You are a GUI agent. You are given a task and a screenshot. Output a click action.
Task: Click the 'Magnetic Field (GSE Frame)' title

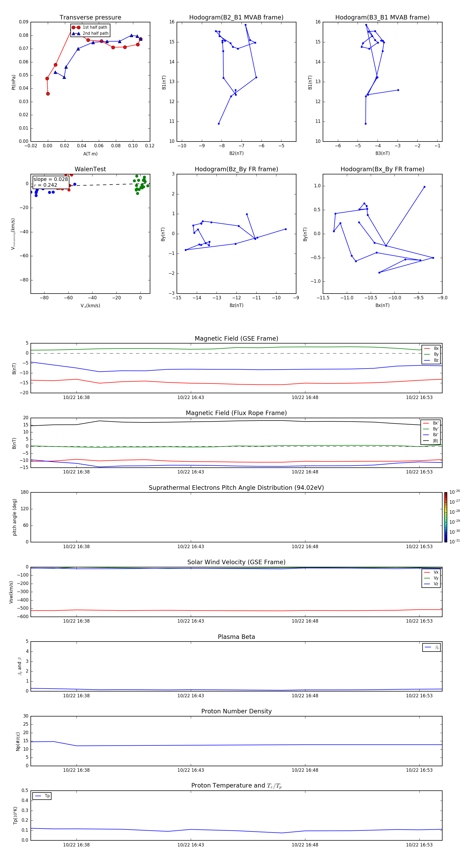tap(236, 339)
